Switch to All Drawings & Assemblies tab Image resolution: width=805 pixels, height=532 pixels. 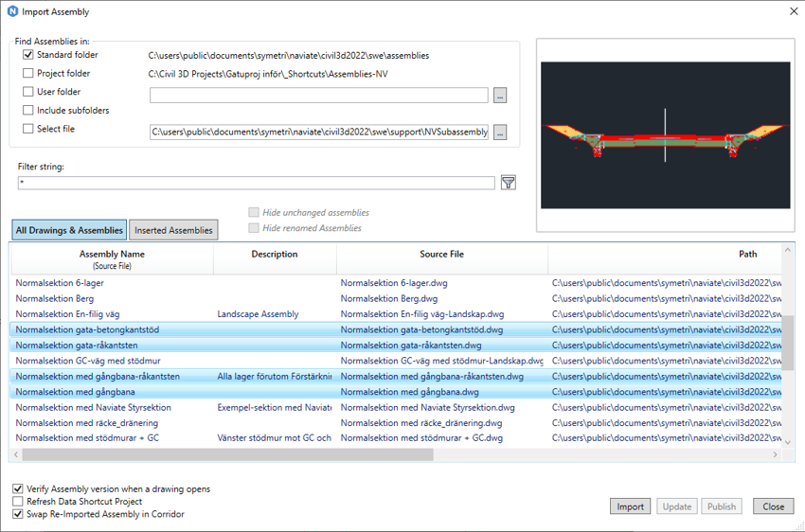pyautogui.click(x=69, y=230)
